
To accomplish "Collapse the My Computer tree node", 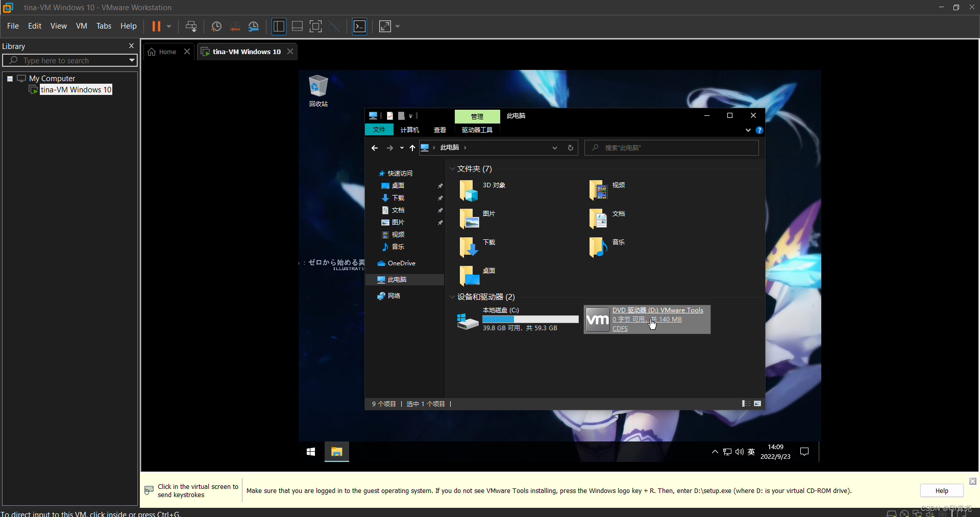I will tap(10, 79).
